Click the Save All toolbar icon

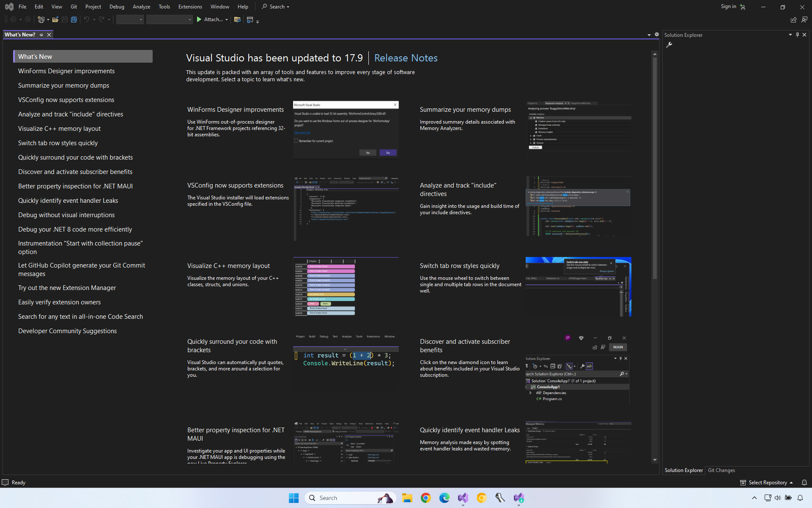tap(74, 19)
